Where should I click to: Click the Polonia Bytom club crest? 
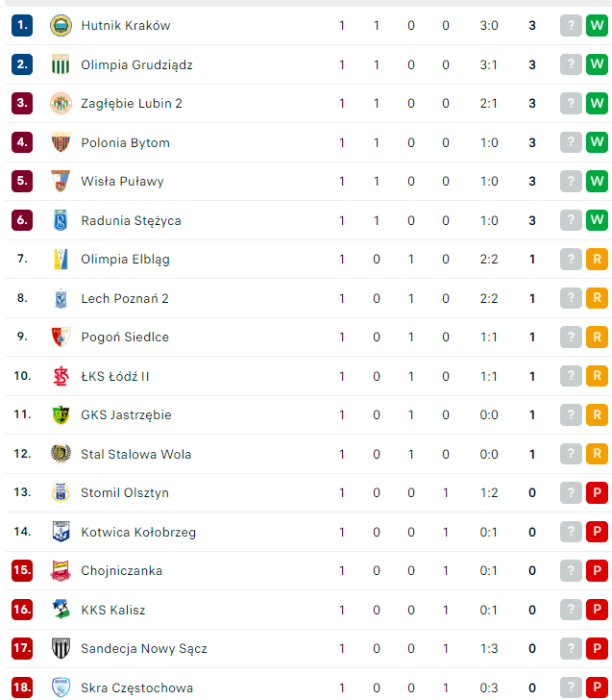pos(61,142)
